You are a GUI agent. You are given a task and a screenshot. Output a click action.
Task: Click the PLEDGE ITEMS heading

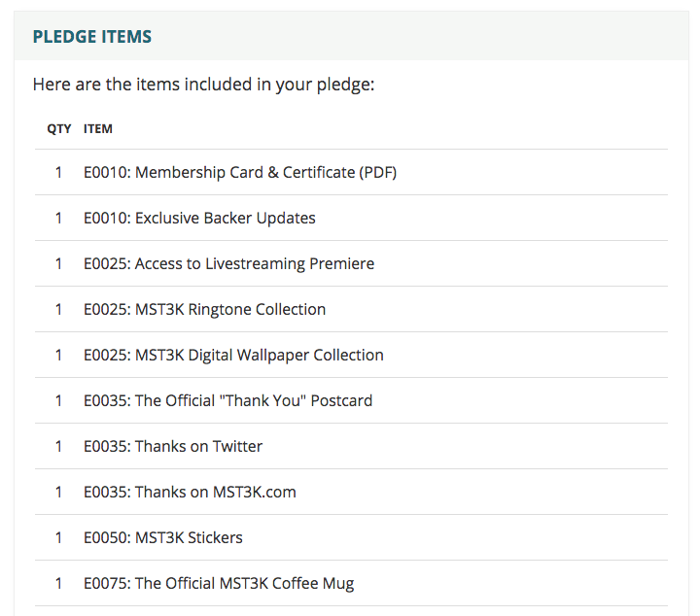point(92,37)
